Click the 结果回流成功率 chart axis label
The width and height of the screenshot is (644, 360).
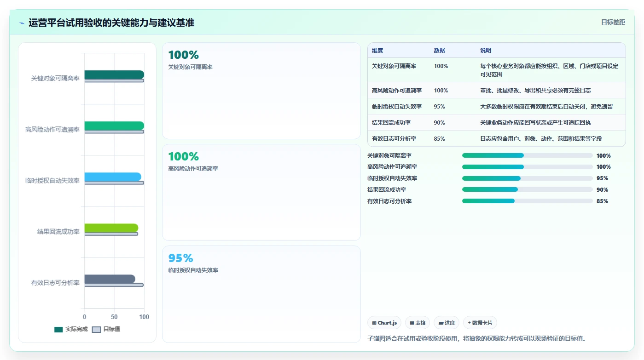coord(58,231)
